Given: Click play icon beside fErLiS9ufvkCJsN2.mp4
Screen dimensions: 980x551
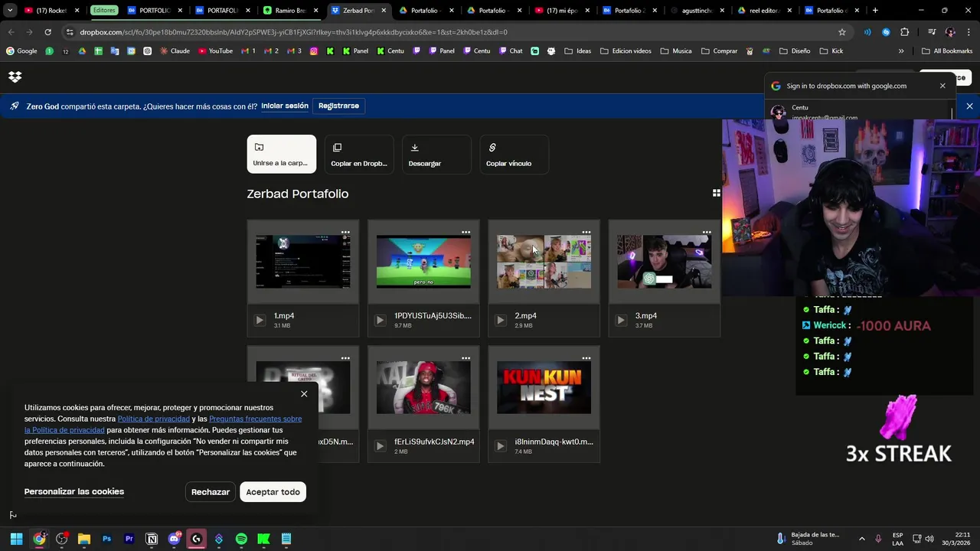Looking at the screenshot, I should [x=380, y=446].
